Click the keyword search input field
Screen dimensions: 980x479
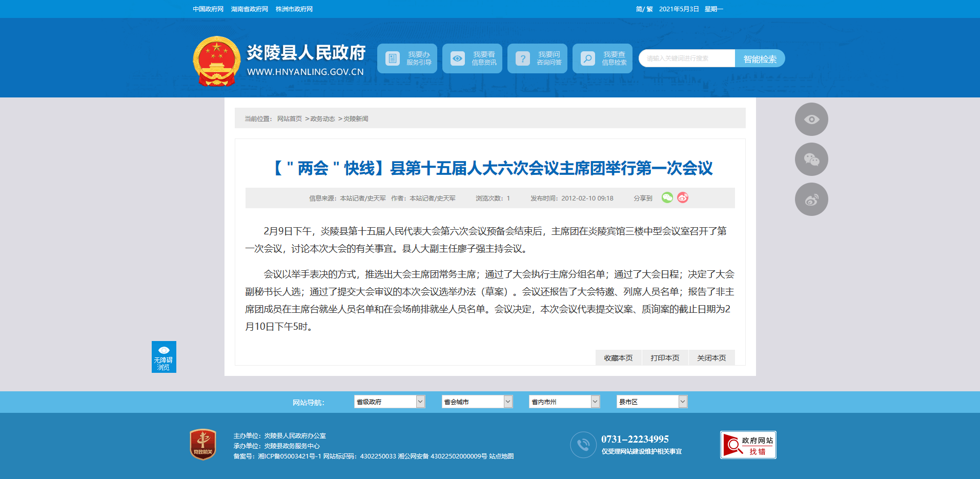tap(686, 58)
